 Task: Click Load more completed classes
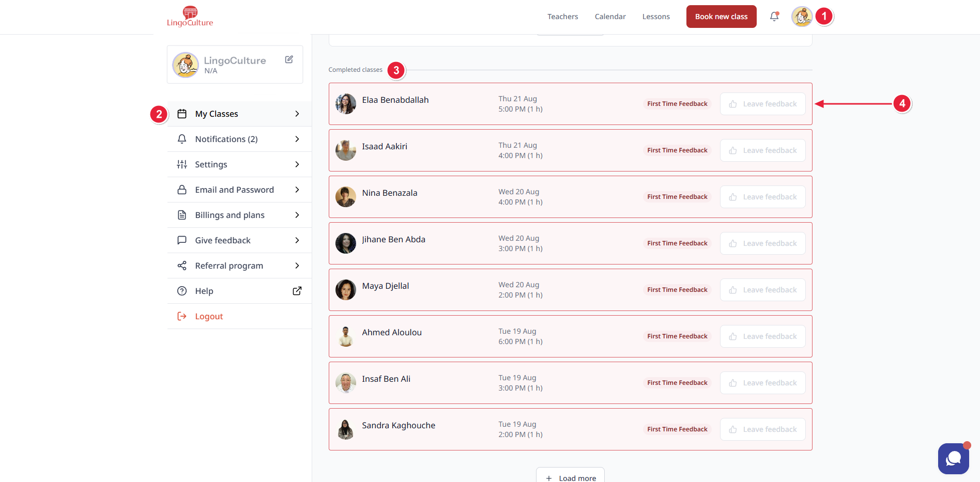pyautogui.click(x=570, y=477)
